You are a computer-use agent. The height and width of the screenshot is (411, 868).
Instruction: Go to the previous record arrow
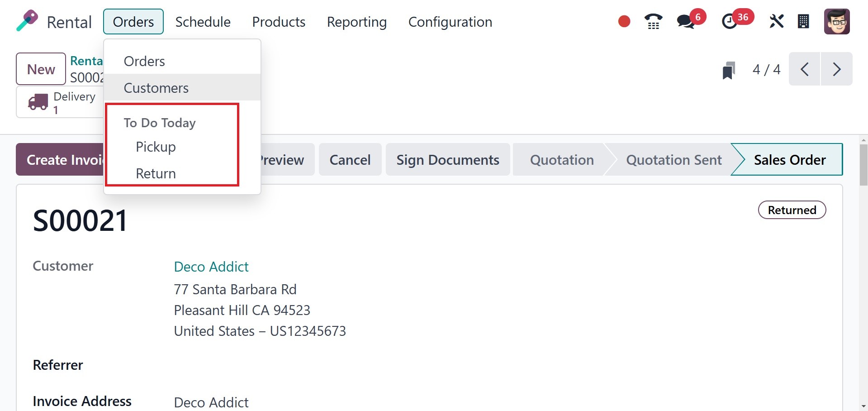[804, 69]
